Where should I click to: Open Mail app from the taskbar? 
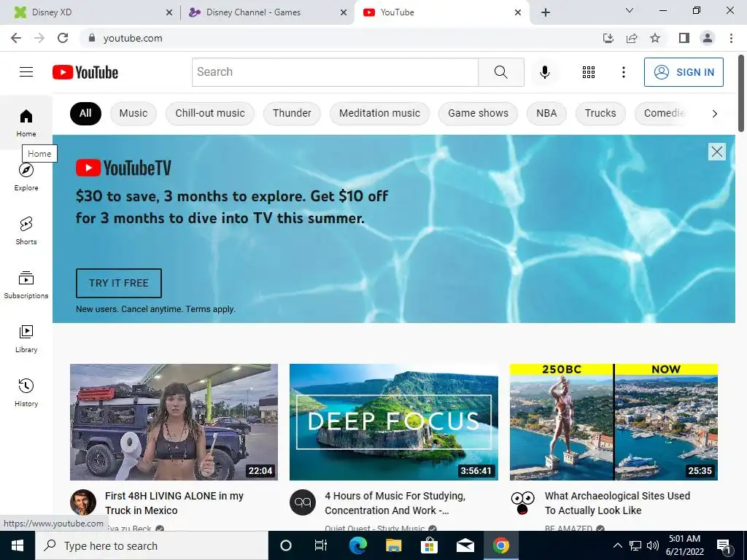coord(465,545)
